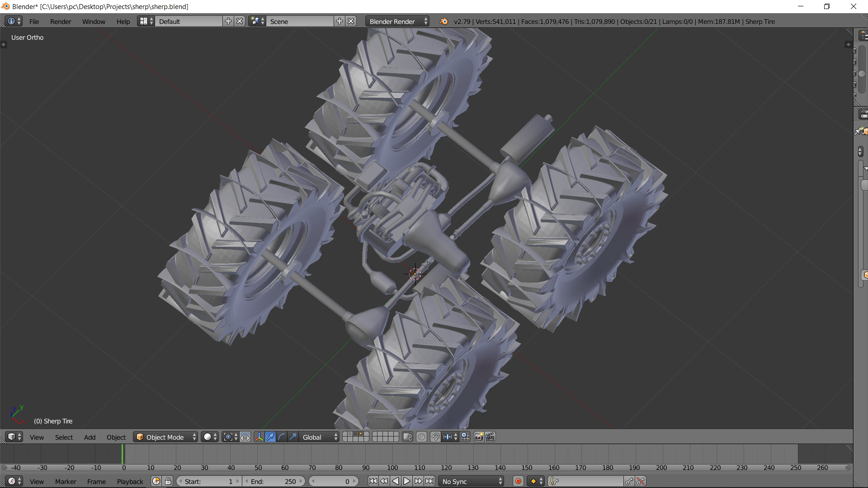The width and height of the screenshot is (868, 488).
Task: Open Blender Render engine dropdown
Action: pyautogui.click(x=397, y=21)
